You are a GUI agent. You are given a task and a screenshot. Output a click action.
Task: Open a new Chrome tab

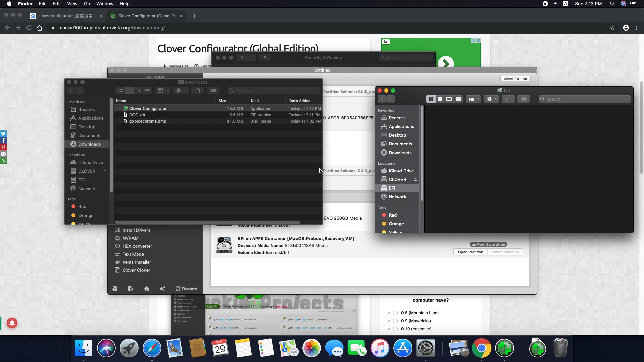(194, 16)
